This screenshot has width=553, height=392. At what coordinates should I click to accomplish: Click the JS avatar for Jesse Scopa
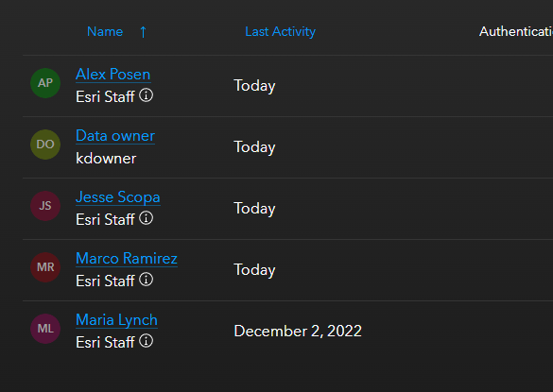[x=45, y=206]
